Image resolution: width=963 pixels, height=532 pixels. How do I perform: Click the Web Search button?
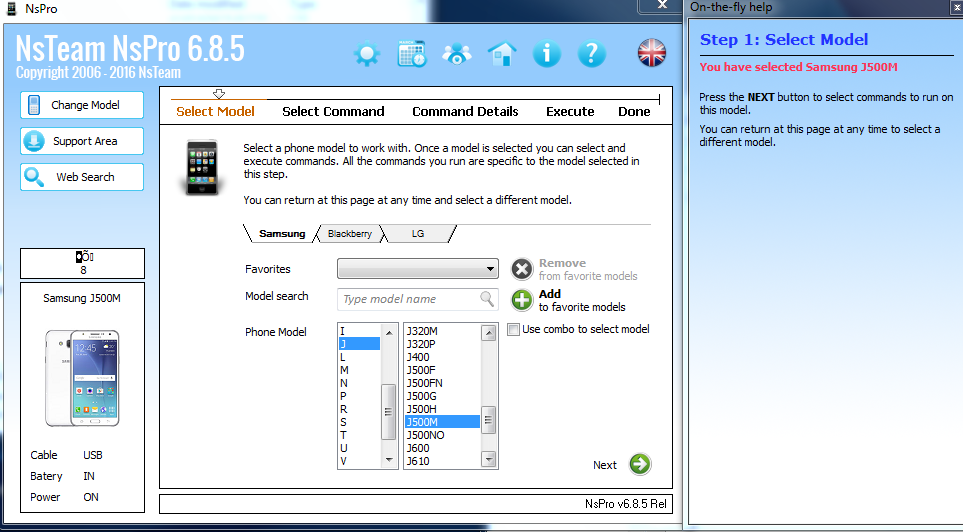(x=82, y=177)
